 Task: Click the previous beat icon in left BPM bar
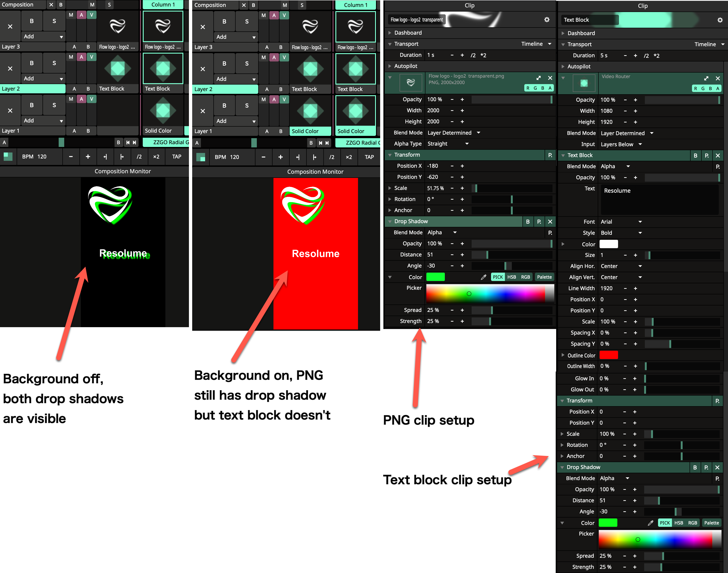click(105, 157)
